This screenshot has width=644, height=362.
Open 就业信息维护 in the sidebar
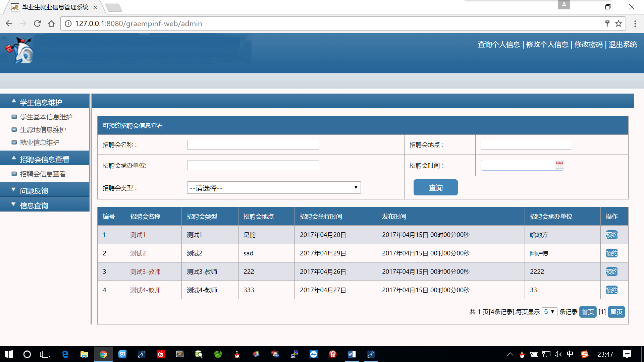(40, 142)
